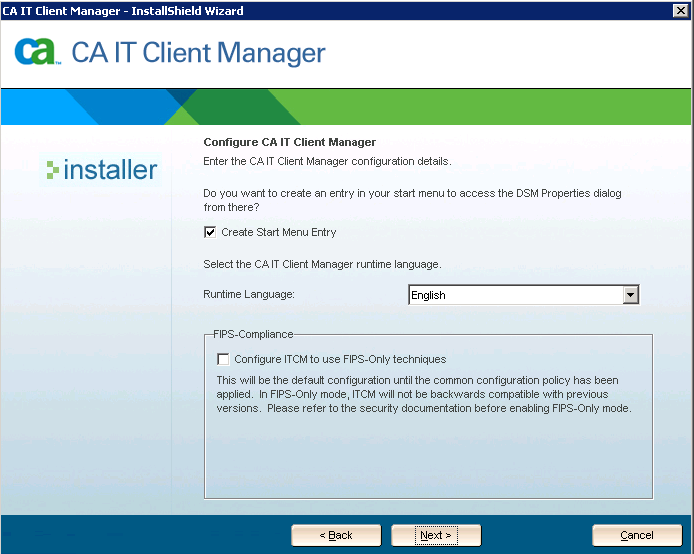Click the 'Enter the CA IT Client Manager configuration details.' text
This screenshot has width=694, height=554.
click(327, 161)
